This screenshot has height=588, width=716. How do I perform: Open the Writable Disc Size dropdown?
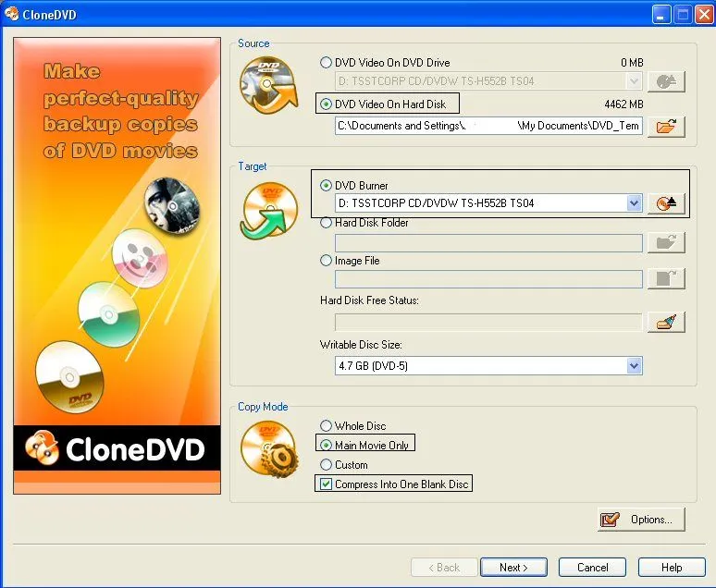pos(634,366)
